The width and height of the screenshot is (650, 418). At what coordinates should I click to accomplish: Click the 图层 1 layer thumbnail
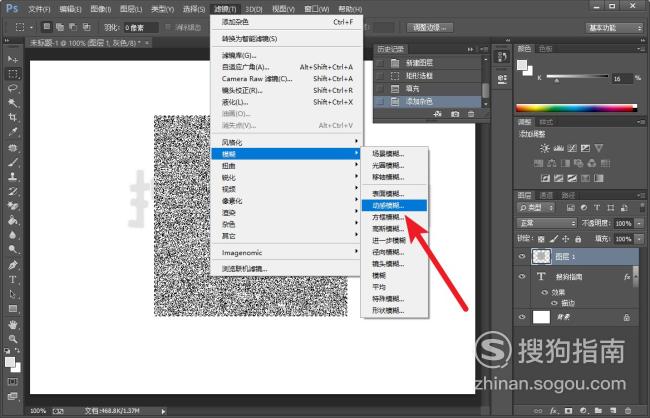click(541, 257)
